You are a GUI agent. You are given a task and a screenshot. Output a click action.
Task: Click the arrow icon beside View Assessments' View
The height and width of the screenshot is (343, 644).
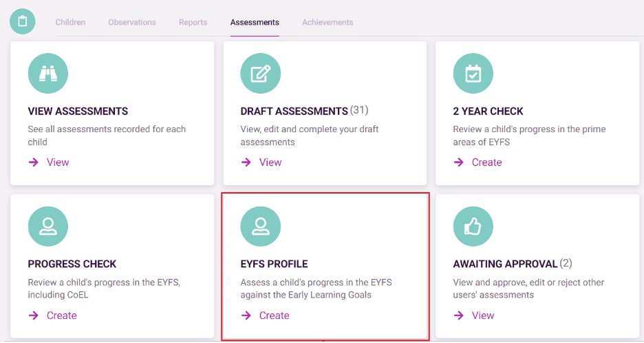[x=33, y=163]
